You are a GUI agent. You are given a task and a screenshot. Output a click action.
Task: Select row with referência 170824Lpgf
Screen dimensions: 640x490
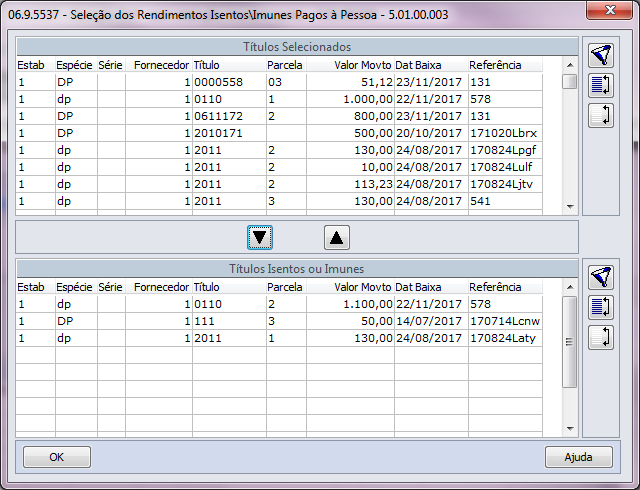(x=280, y=150)
